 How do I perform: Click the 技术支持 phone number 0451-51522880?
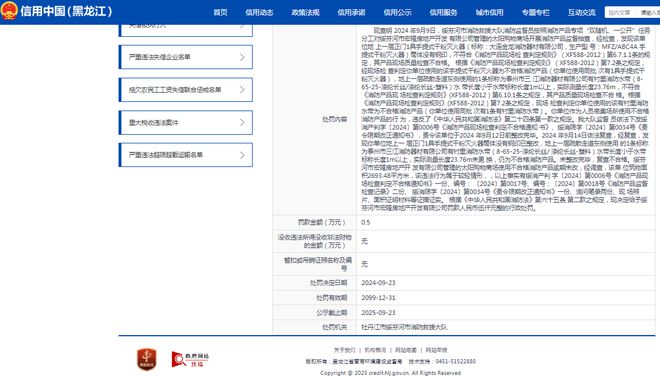455,362
